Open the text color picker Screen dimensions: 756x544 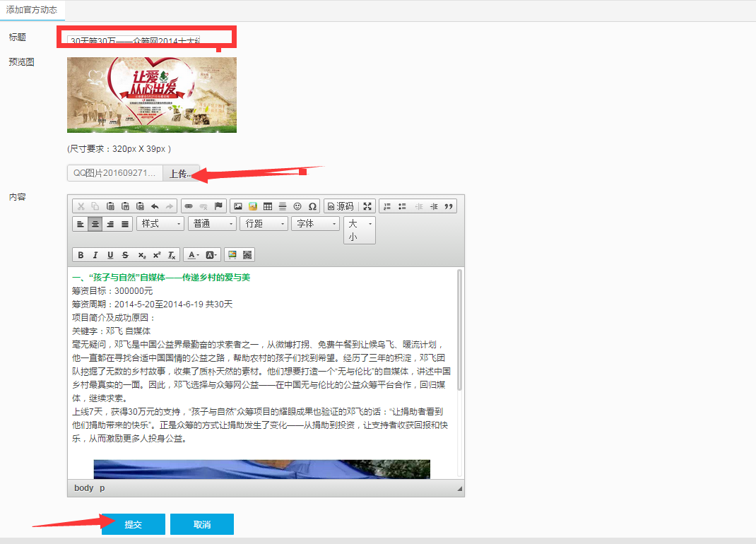193,255
